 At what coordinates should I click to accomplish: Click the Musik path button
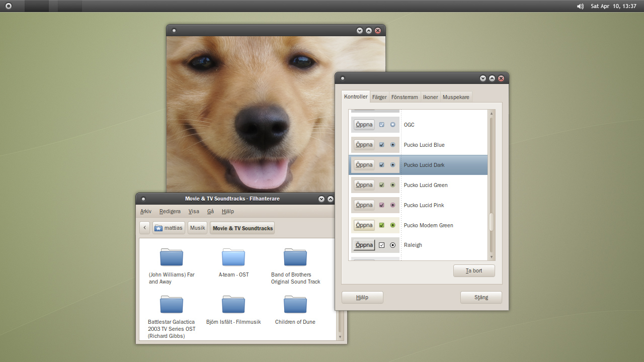[197, 228]
